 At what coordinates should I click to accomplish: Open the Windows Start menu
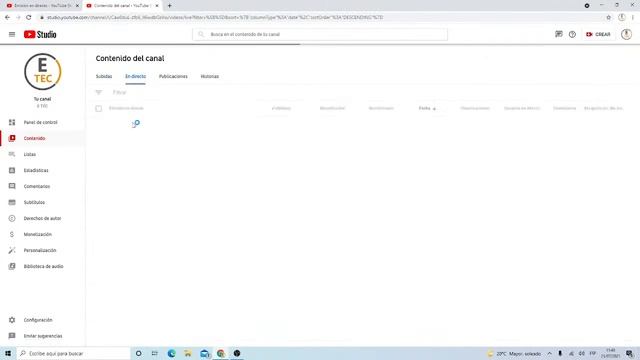8,353
